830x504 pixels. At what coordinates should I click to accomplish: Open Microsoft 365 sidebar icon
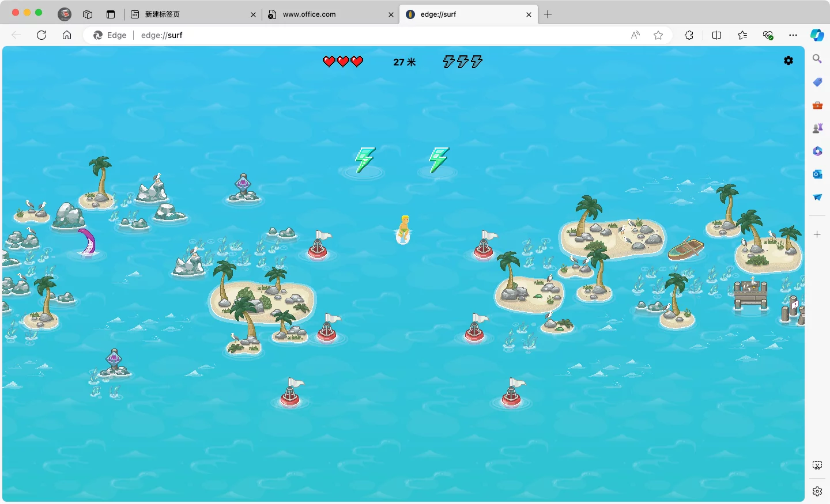817,151
